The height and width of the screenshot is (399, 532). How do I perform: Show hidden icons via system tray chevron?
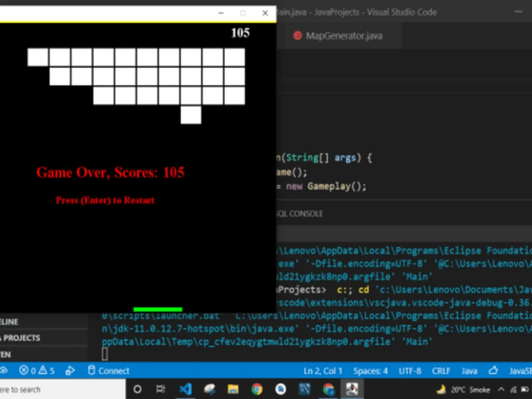coord(500,389)
